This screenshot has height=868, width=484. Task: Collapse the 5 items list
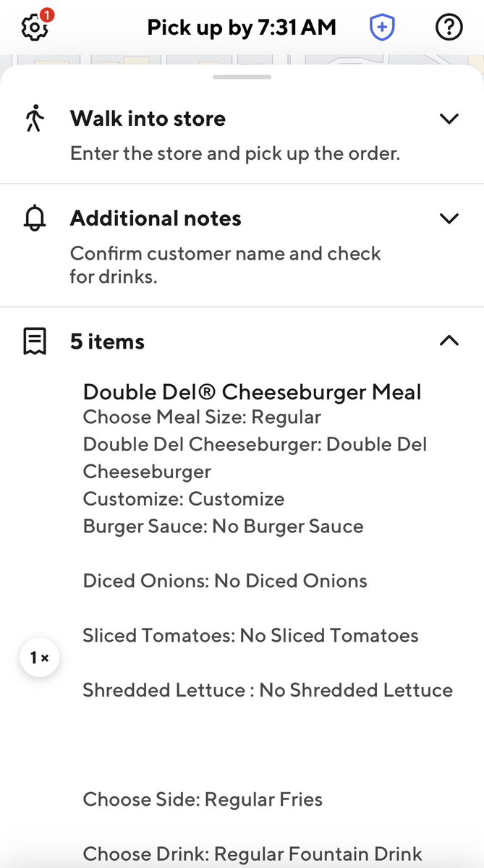click(x=449, y=341)
